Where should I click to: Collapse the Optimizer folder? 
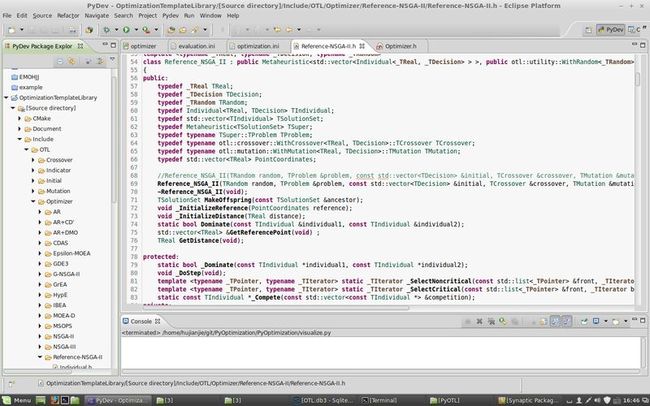33,202
